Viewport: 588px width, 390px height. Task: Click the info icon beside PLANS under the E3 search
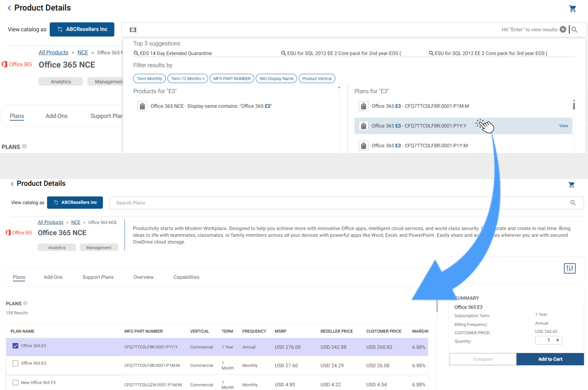tap(24, 146)
